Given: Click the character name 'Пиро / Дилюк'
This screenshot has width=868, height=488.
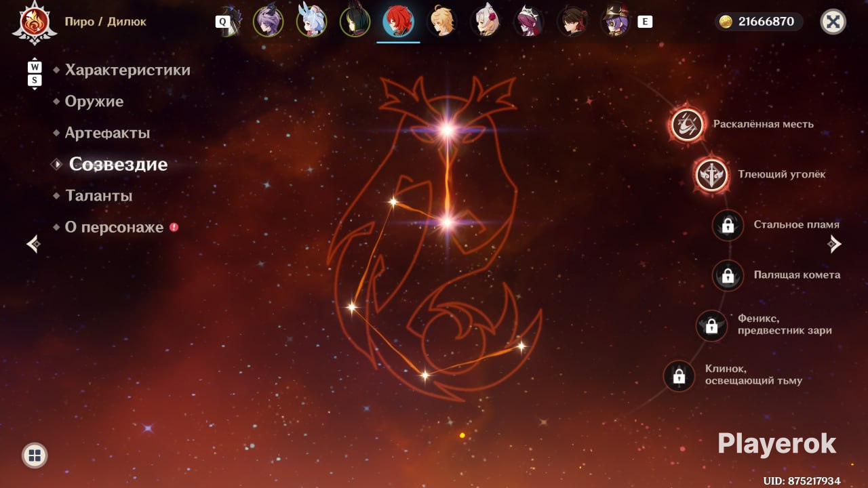Looking at the screenshot, I should [105, 22].
